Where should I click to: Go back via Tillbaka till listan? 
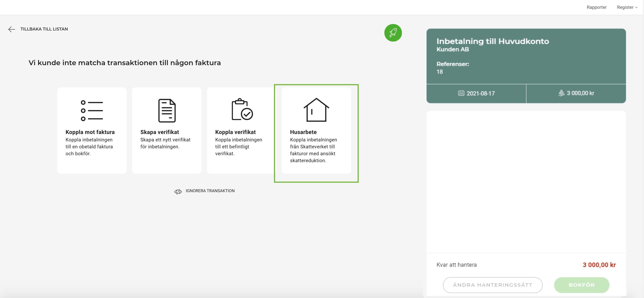click(44, 29)
